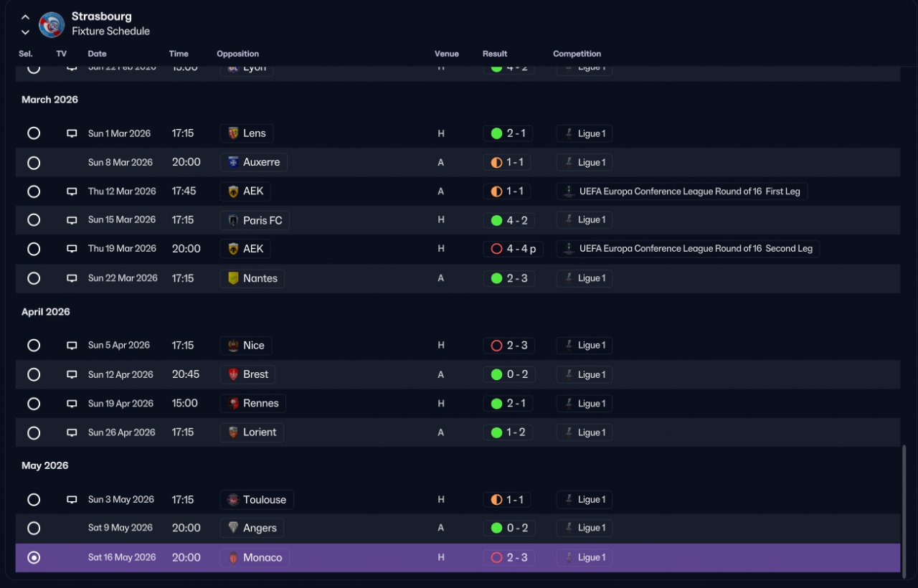This screenshot has width=918, height=588.
Task: Click the Rennes team badge icon
Action: pyautogui.click(x=233, y=404)
